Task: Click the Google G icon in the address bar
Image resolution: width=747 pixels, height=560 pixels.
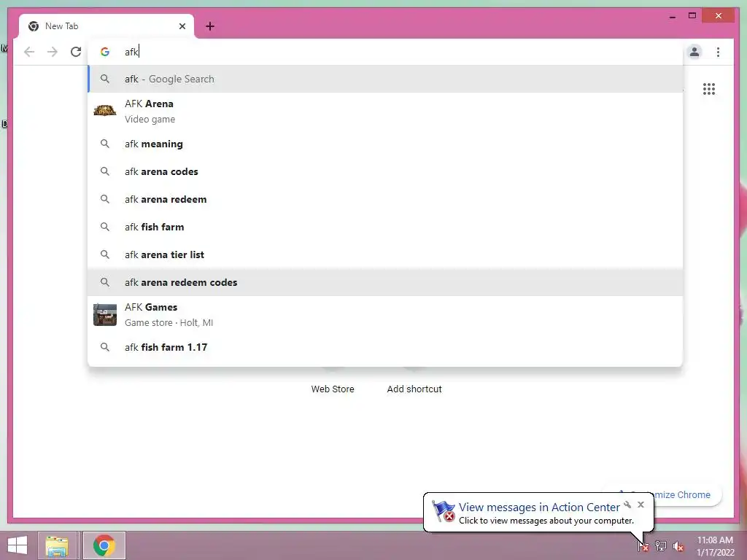Action: tap(105, 52)
